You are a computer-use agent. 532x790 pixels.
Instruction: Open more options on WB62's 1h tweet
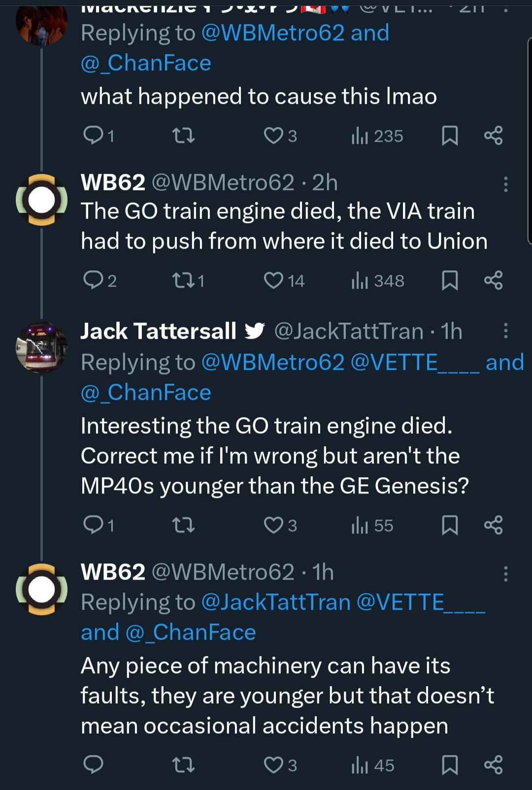505,574
